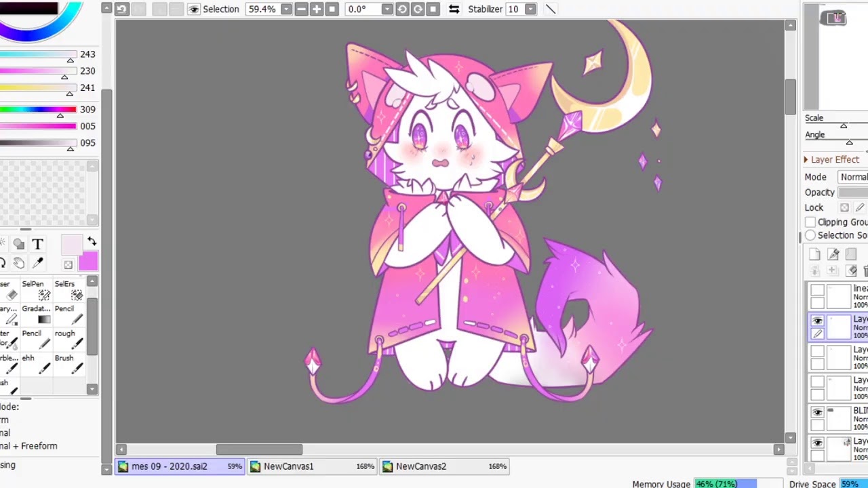Rotate canvas clockwise

tap(418, 9)
